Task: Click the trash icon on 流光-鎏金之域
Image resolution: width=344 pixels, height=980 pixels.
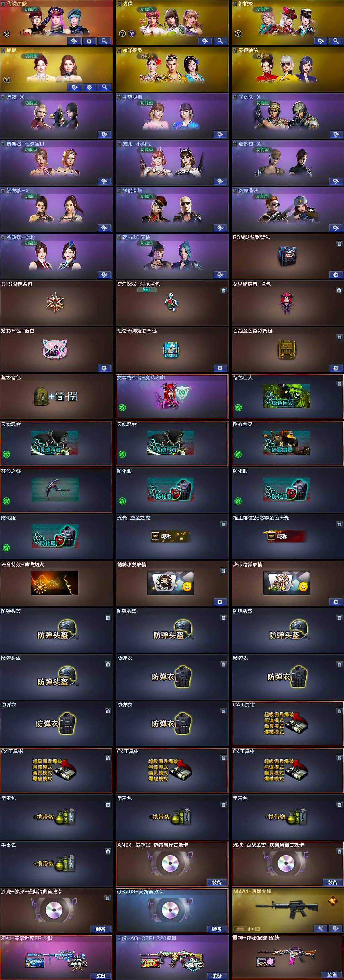Action: pos(223,524)
